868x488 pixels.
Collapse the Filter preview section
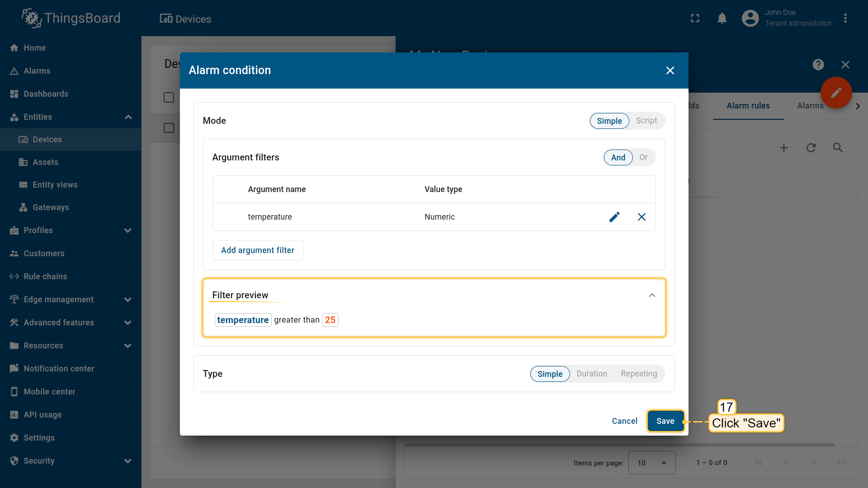[x=652, y=295]
